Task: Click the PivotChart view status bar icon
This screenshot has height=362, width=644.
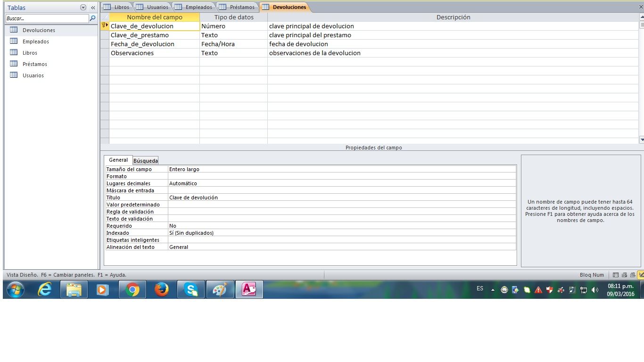Action: point(632,275)
